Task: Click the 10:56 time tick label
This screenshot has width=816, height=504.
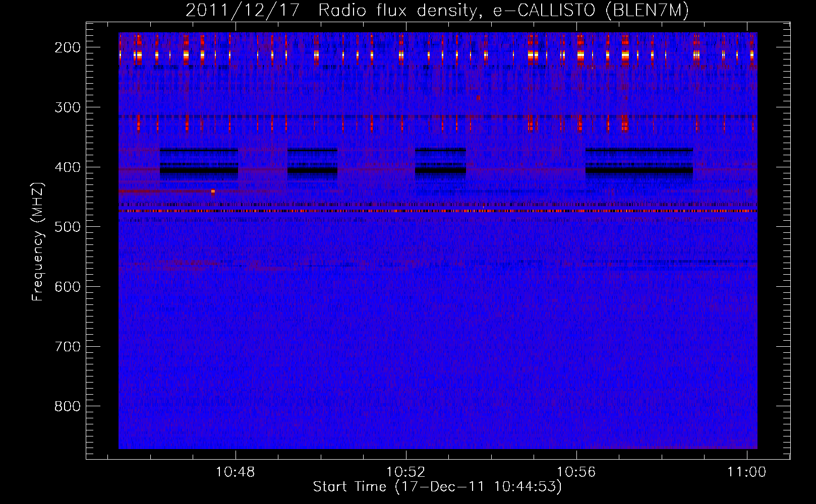Action: [576, 472]
